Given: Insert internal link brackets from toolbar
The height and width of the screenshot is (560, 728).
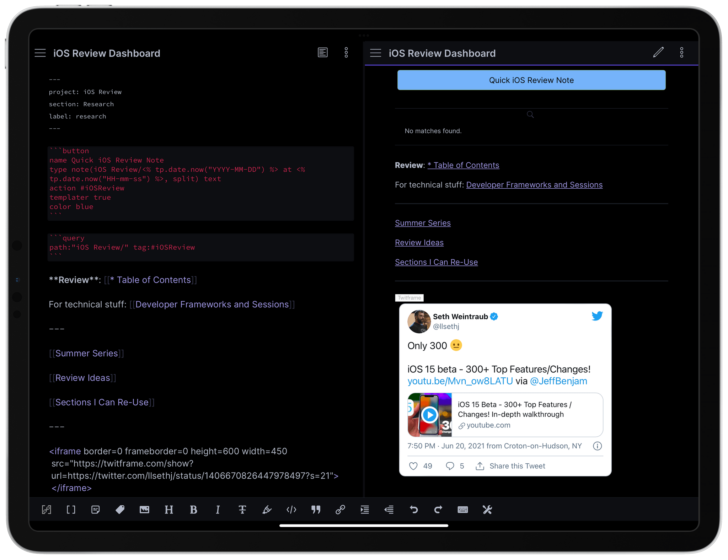Looking at the screenshot, I should tap(71, 510).
